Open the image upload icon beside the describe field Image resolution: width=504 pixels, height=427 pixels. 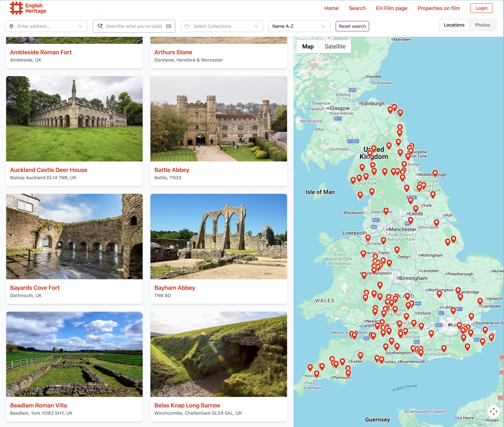[x=169, y=26]
